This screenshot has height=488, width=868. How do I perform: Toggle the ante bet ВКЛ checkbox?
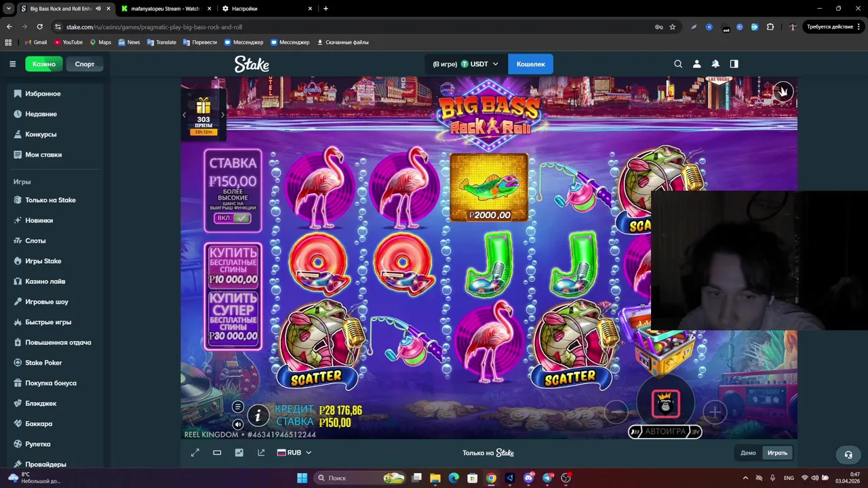[233, 218]
